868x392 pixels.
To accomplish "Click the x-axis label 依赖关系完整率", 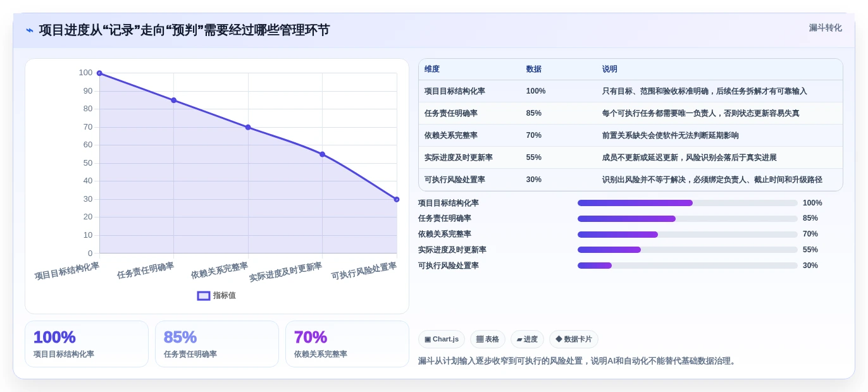I will pos(220,271).
